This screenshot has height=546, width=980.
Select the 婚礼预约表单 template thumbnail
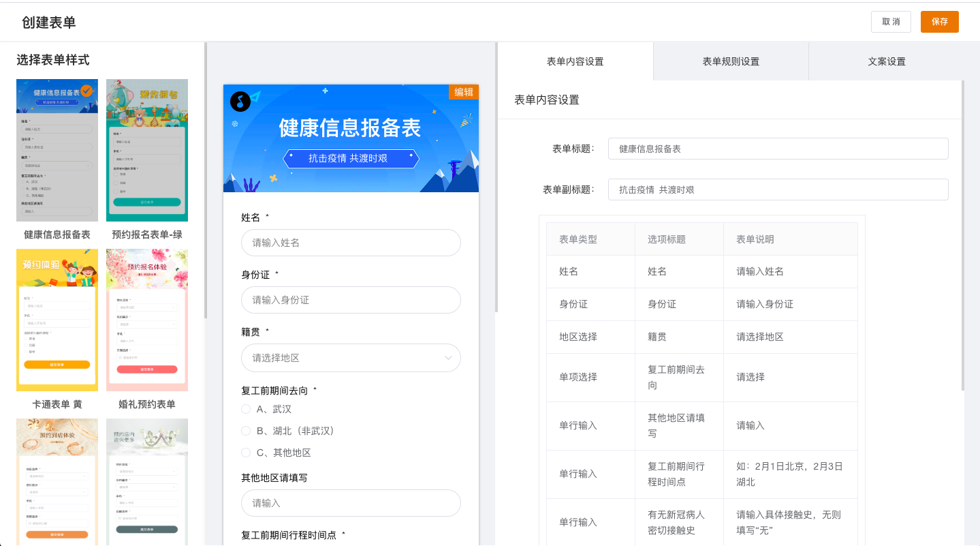pos(147,320)
